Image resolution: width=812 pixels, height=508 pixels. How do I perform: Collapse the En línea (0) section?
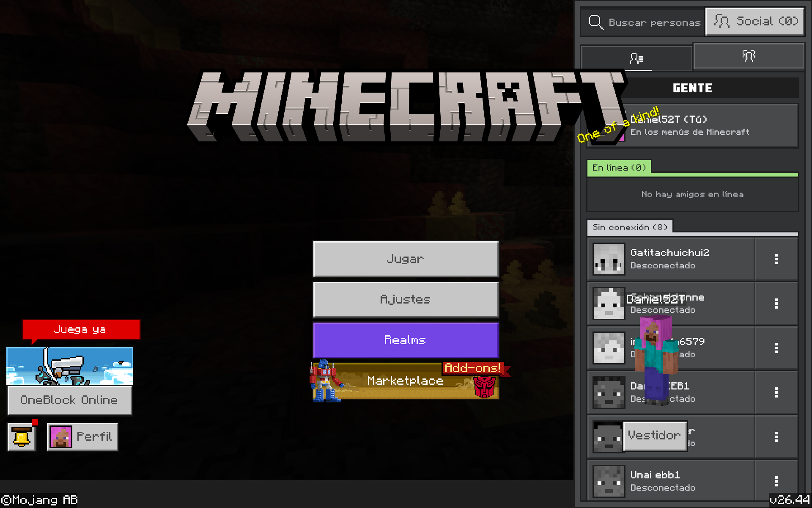(x=619, y=168)
